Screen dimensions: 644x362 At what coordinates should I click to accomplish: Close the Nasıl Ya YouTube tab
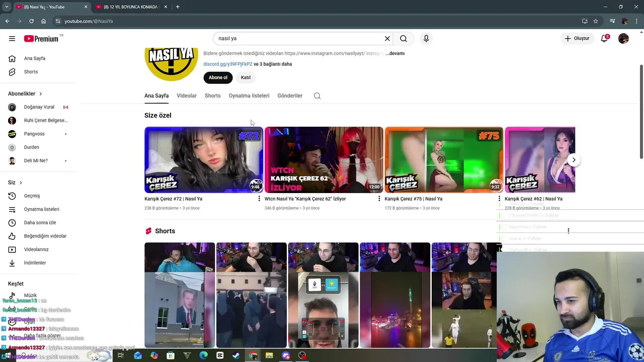pyautogui.click(x=86, y=7)
